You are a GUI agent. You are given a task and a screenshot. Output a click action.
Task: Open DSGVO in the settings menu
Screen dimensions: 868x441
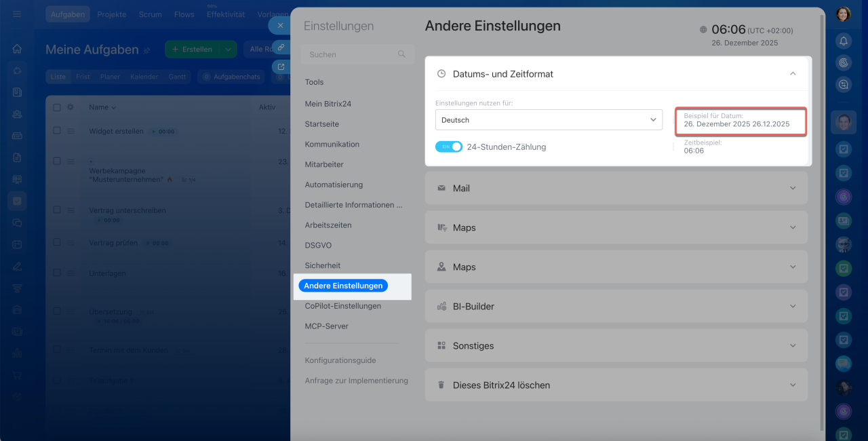(318, 245)
